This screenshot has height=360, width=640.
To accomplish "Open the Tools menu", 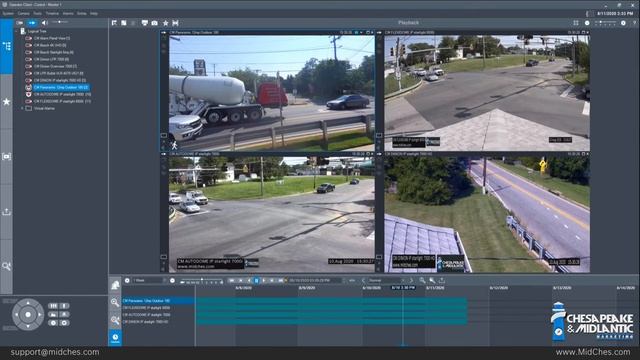I will [x=38, y=13].
